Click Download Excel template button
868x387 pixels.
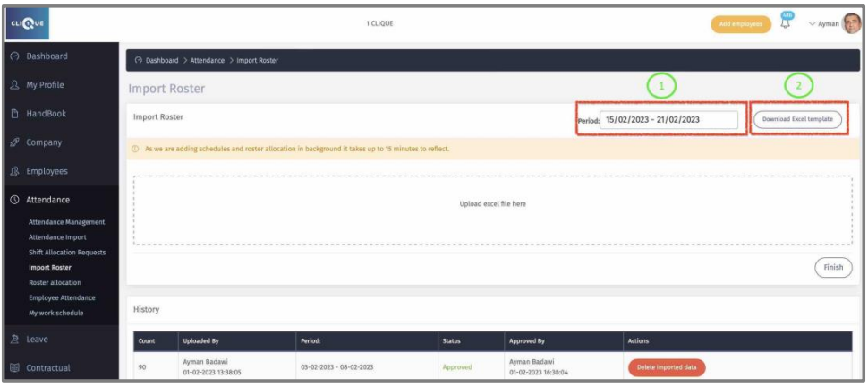pyautogui.click(x=796, y=119)
